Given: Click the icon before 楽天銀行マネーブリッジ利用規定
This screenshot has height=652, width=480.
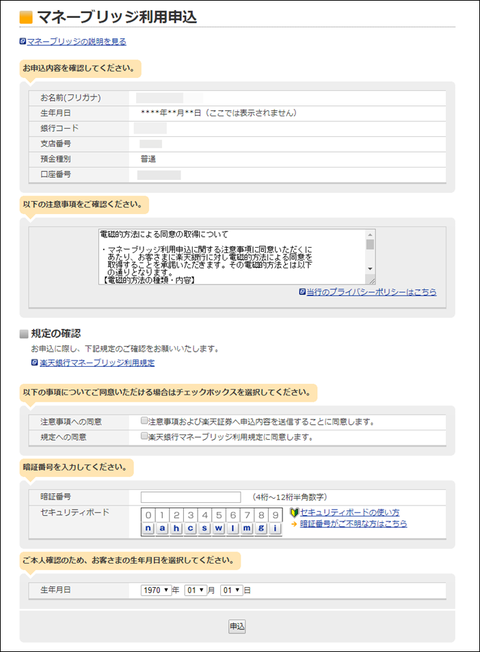Looking at the screenshot, I should tap(35, 363).
